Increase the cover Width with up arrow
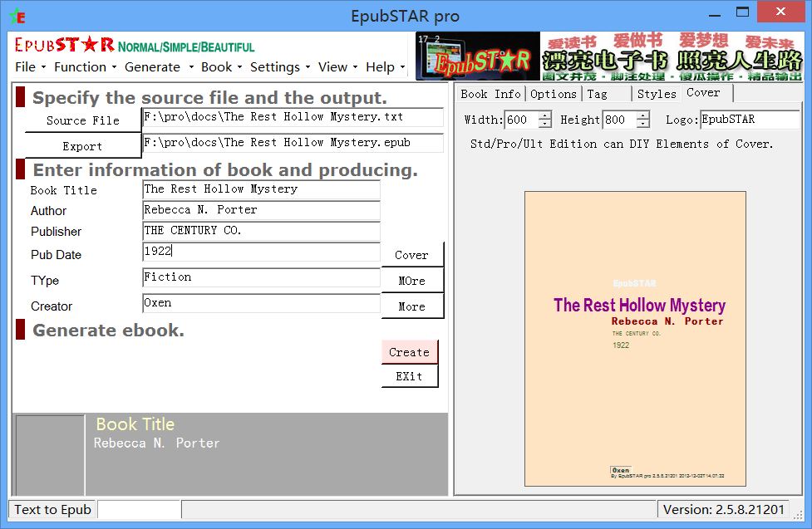This screenshot has height=529, width=812. [544, 115]
